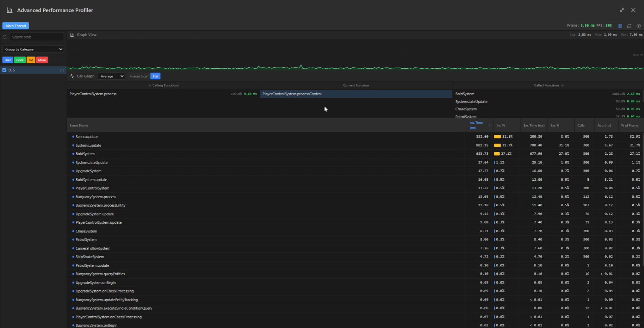The height and width of the screenshot is (328, 644).
Task: Click the Graph View chart icon
Action: [72, 35]
